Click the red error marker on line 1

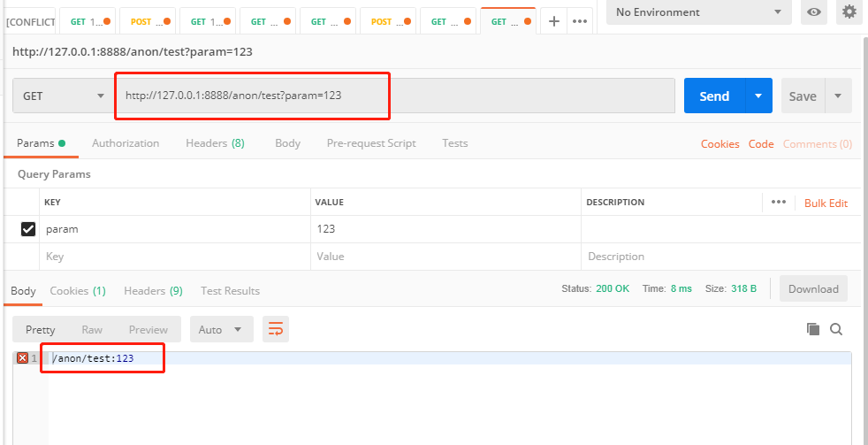pyautogui.click(x=22, y=358)
